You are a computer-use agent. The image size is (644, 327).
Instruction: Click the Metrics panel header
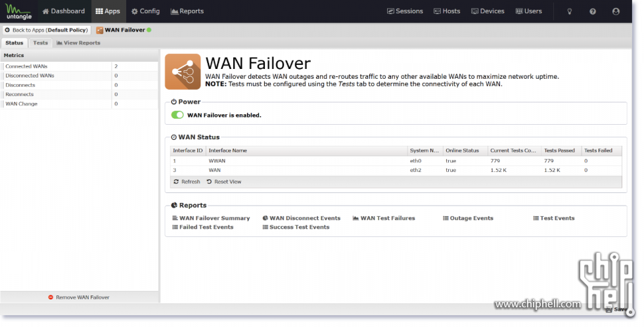[79, 55]
